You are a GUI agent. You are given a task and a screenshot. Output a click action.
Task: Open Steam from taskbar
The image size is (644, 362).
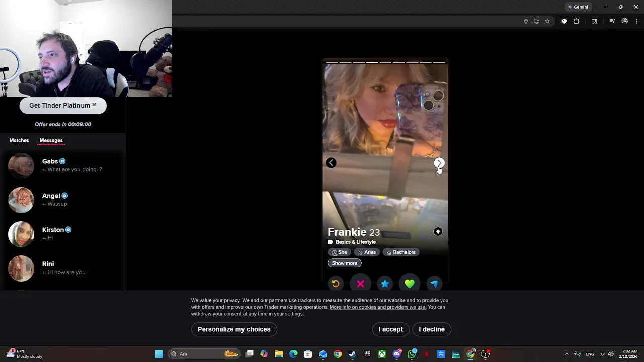tap(352, 354)
